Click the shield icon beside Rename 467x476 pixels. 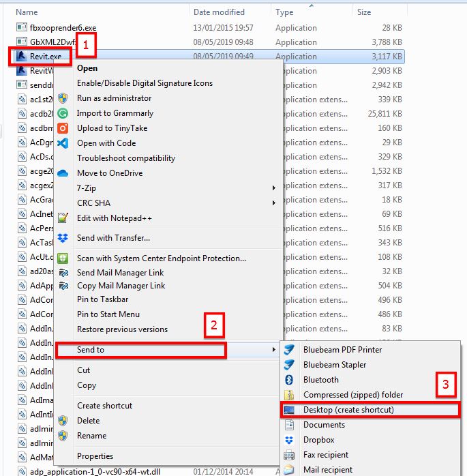click(x=63, y=436)
